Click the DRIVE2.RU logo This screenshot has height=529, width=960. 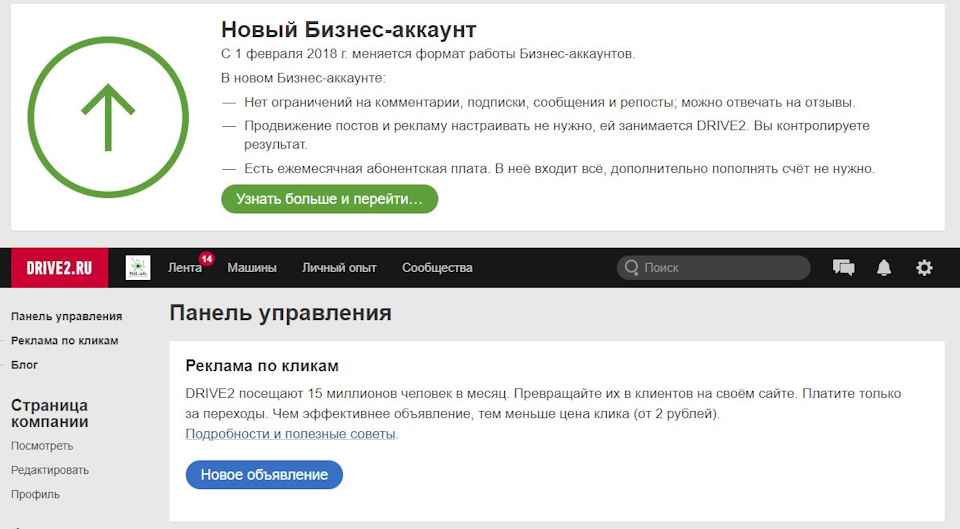(59, 268)
